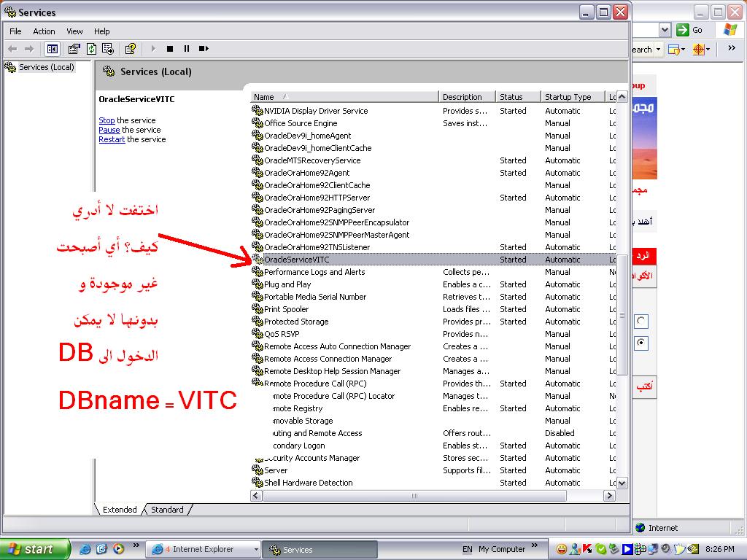Select Print Spooler service row
The width and height of the screenshot is (747, 560).
(x=286, y=309)
